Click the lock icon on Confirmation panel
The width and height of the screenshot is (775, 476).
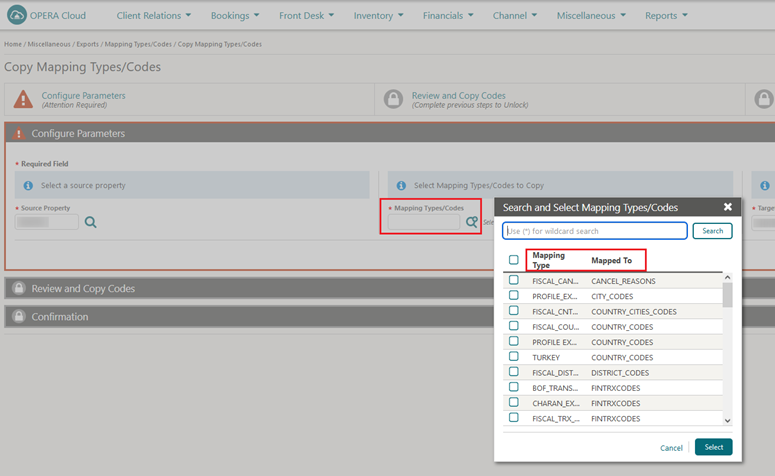coord(19,316)
